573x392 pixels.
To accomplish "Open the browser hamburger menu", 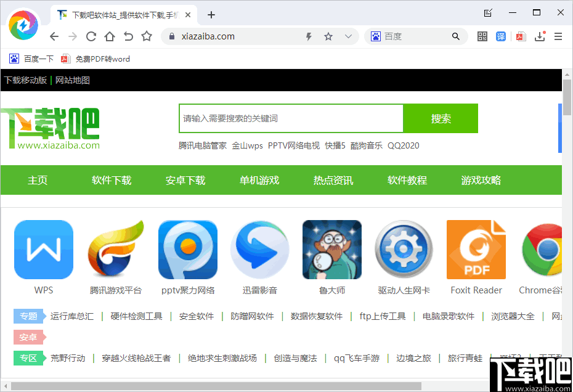I will click(x=558, y=36).
